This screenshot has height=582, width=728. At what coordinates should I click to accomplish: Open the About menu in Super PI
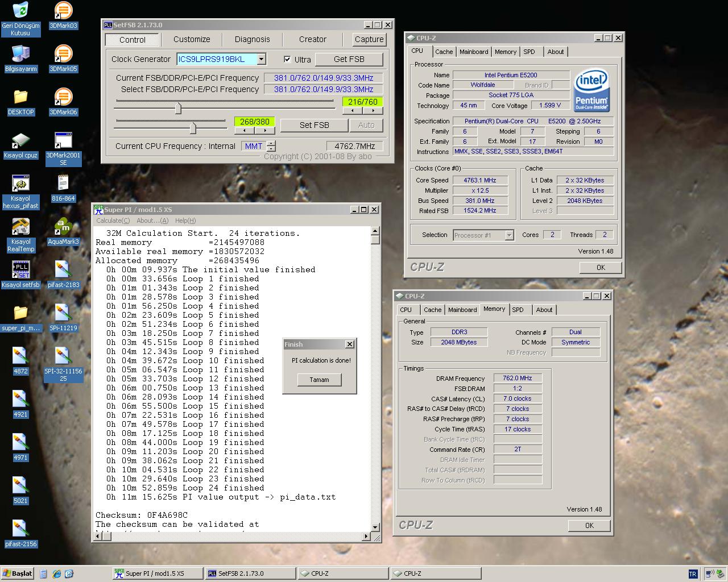152,221
